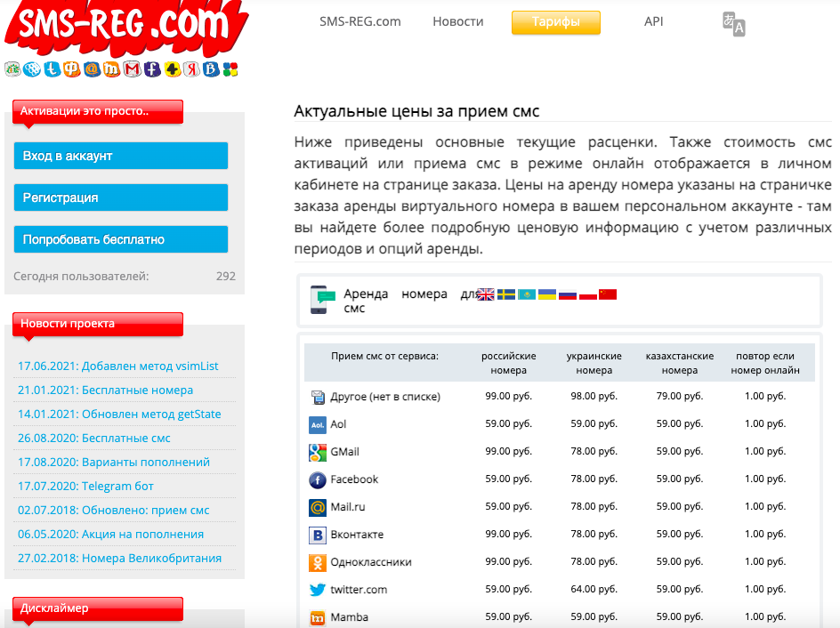Viewport: 840px width, 628px height.
Task: Click the Дисклаймер header
Action: (x=98, y=608)
